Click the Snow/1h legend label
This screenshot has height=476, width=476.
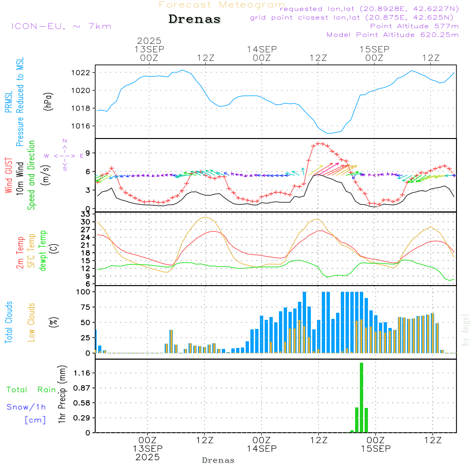click(x=26, y=407)
